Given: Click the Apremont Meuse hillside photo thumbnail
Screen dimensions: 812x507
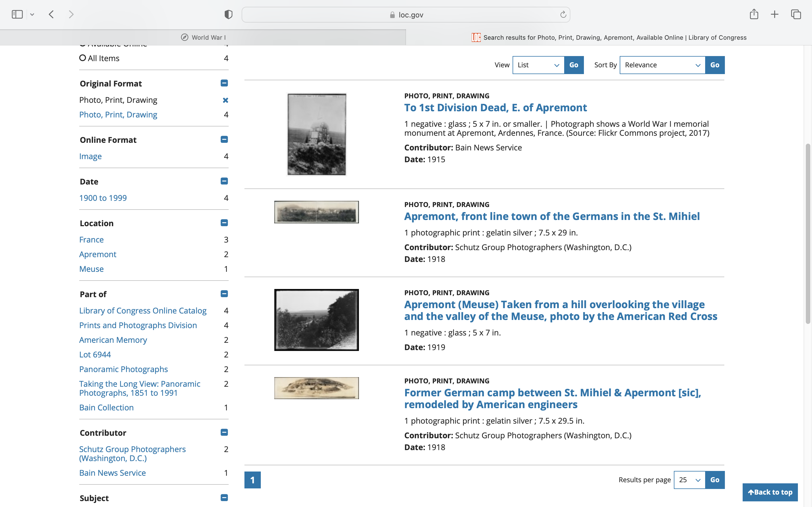Looking at the screenshot, I should pos(316,320).
